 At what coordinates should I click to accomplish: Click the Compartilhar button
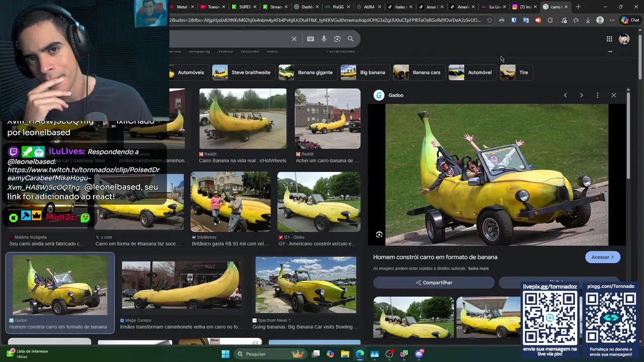click(x=434, y=283)
